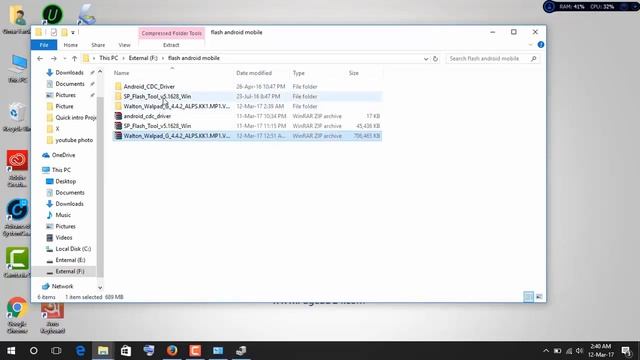
Task: Open Videos under This PC
Action: coord(64,238)
